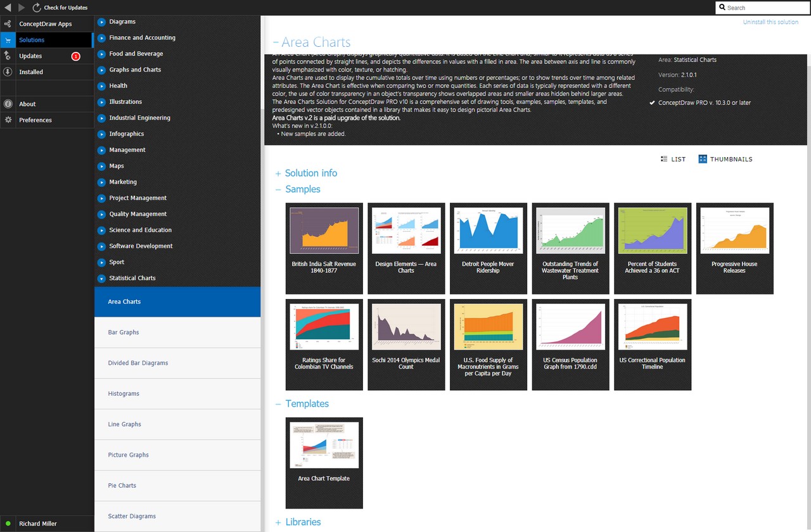
Task: Select the Divided Bar Diagrams solution
Action: click(x=177, y=364)
